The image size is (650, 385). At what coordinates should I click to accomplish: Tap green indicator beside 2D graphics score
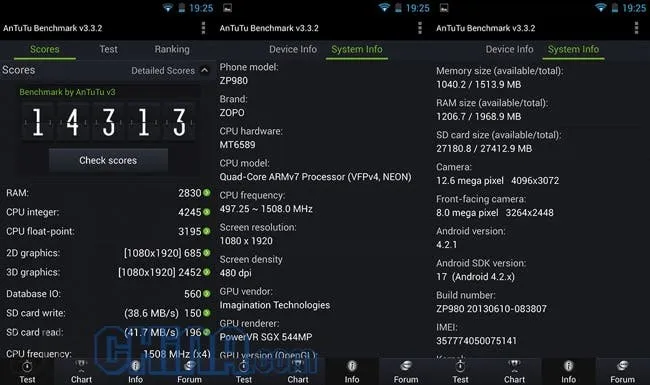(x=206, y=253)
